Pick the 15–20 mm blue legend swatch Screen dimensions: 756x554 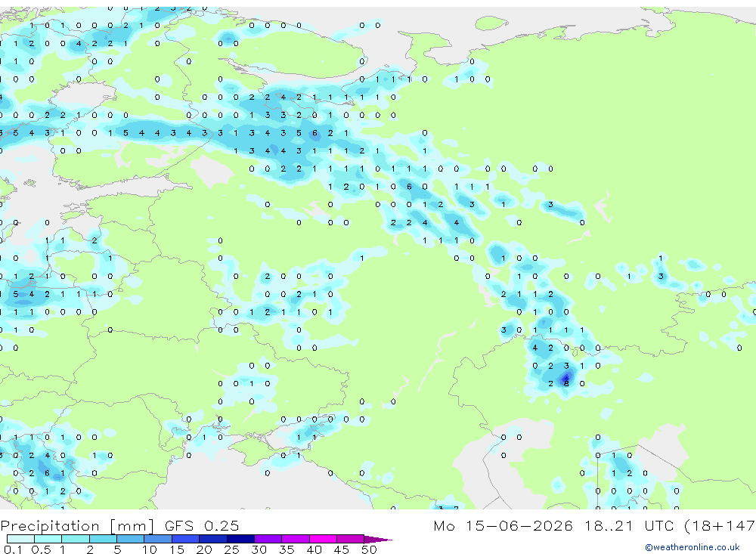tap(186, 539)
